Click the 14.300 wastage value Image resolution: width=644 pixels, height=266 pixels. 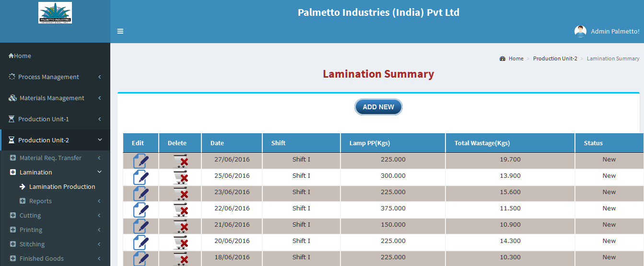click(x=510, y=241)
